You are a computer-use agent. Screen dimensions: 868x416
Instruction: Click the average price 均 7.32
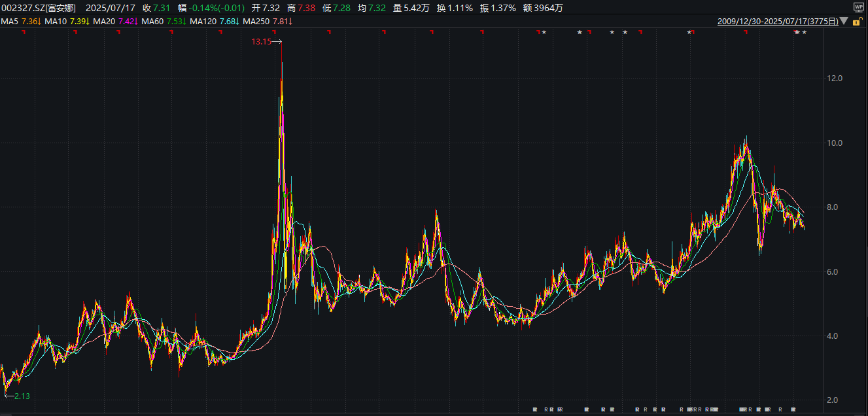(x=372, y=8)
